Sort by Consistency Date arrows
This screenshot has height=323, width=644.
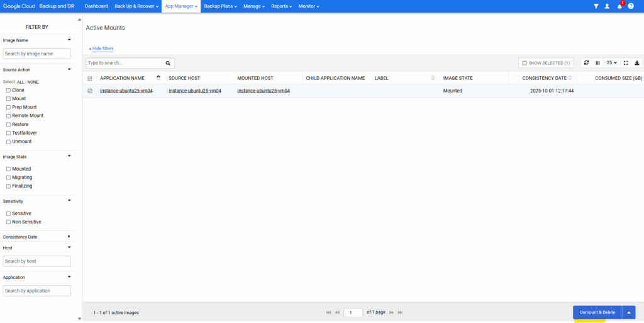pos(570,78)
